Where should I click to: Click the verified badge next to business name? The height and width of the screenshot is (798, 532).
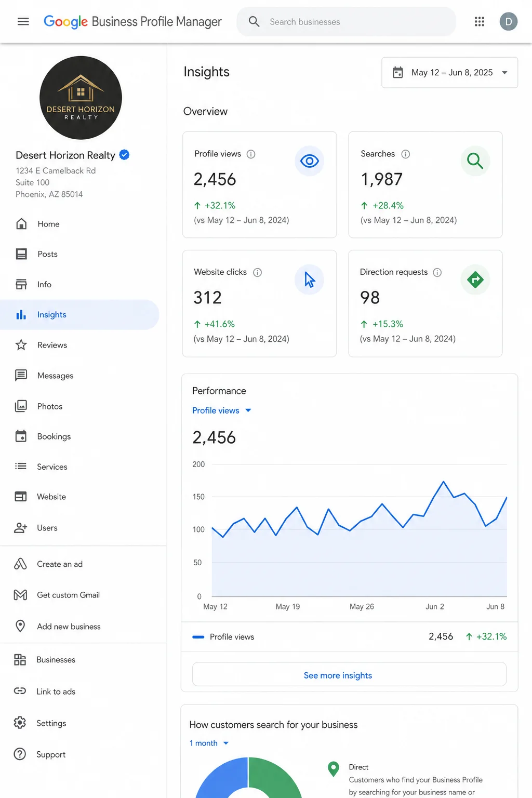(124, 155)
